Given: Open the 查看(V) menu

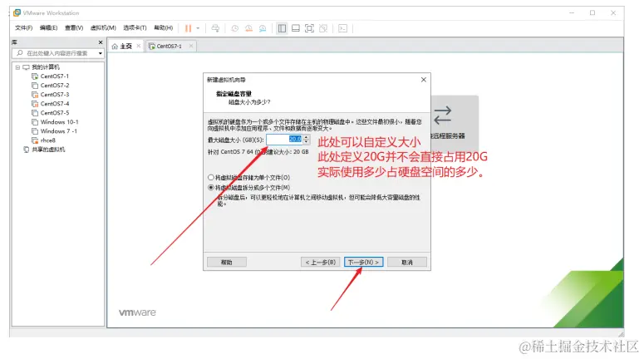Looking at the screenshot, I should pyautogui.click(x=74, y=28).
